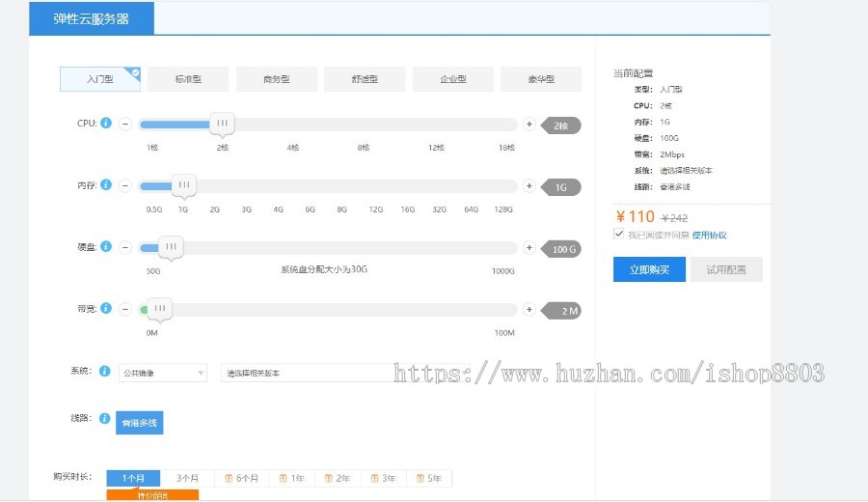
Task: Choose 2年 purchase duration
Action: point(338,478)
